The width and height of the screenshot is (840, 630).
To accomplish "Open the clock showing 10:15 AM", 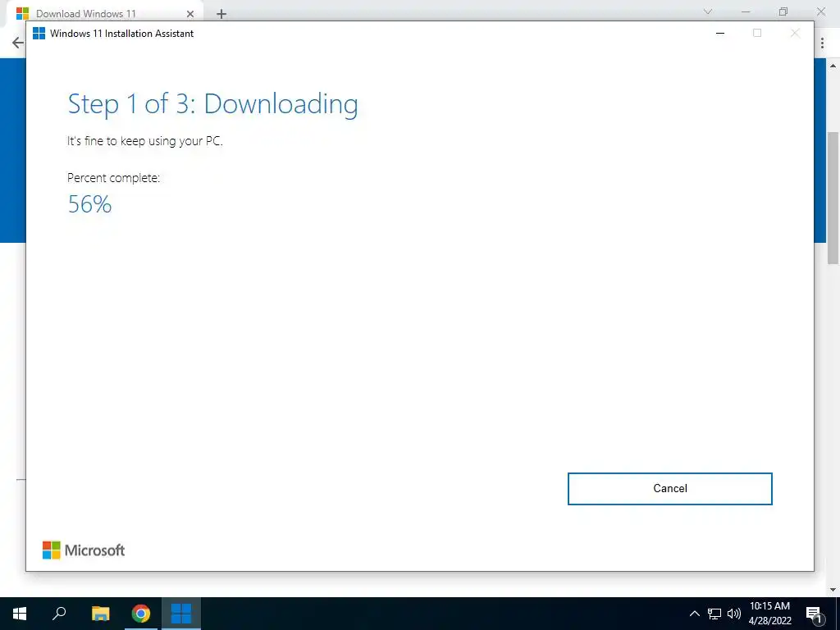I will click(769, 614).
